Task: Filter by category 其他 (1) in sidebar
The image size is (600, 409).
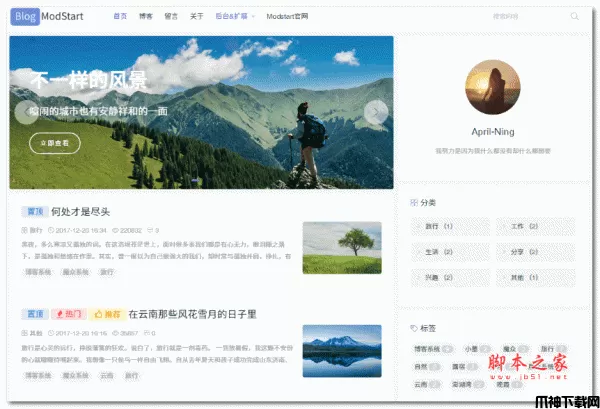Action: (x=536, y=278)
